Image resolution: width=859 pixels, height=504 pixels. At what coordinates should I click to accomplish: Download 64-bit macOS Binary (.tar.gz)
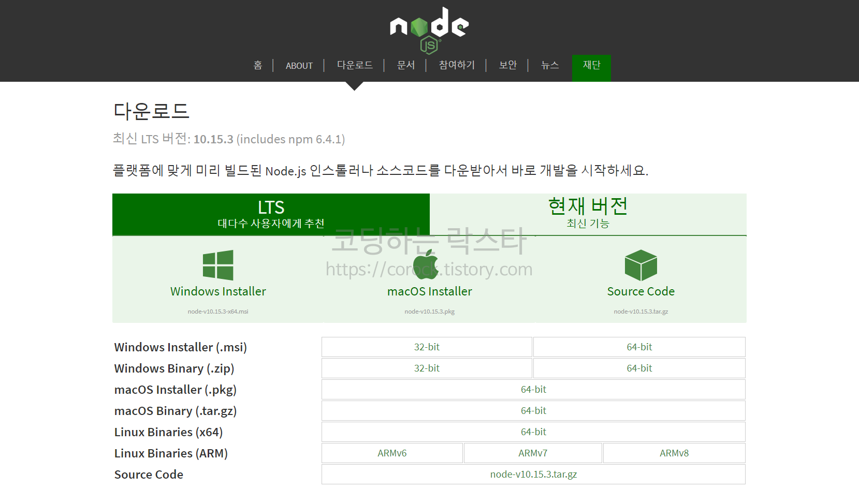pyautogui.click(x=533, y=411)
